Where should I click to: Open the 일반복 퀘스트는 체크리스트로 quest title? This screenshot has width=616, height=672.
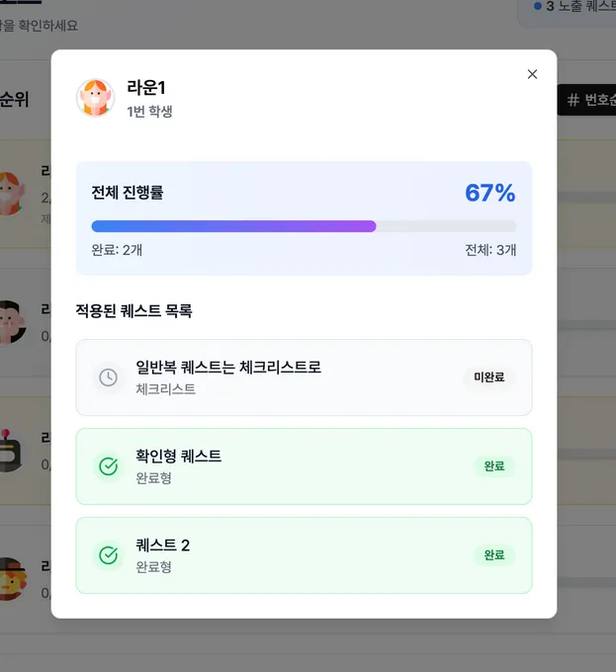pyautogui.click(x=228, y=368)
